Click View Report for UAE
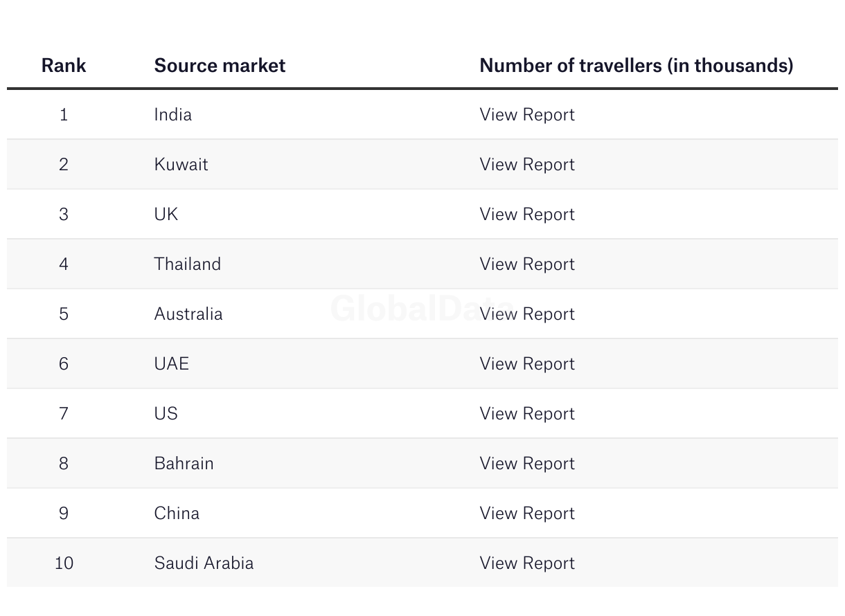845x616 pixels. pos(527,364)
